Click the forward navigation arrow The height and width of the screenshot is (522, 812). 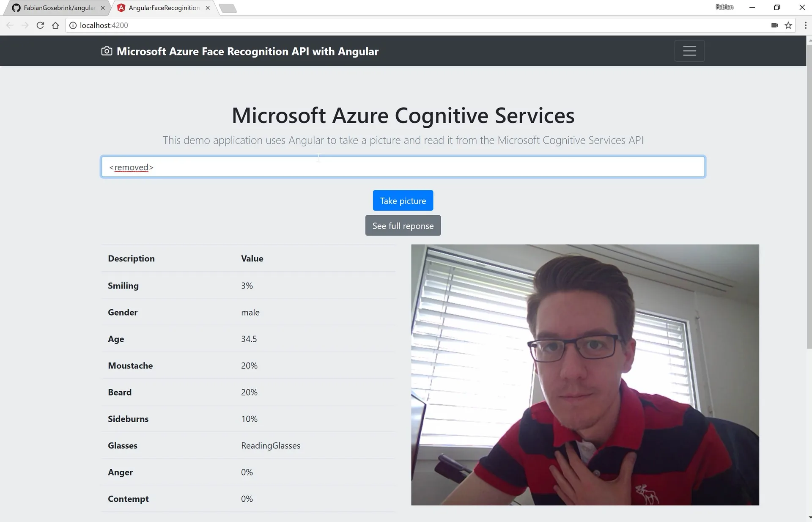click(25, 25)
